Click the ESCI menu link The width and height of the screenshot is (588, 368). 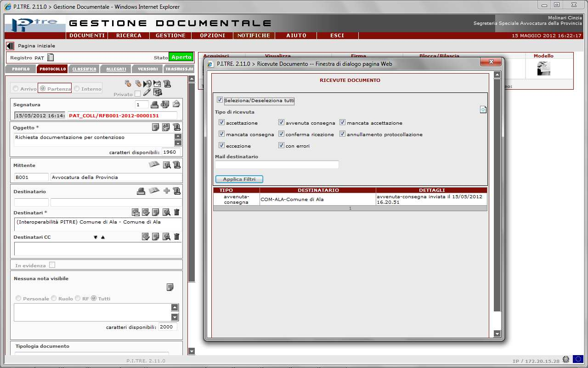coord(337,35)
